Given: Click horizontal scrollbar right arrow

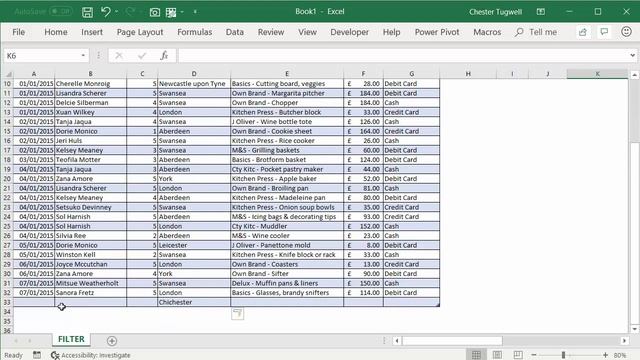Looking at the screenshot, I should click(x=624, y=341).
